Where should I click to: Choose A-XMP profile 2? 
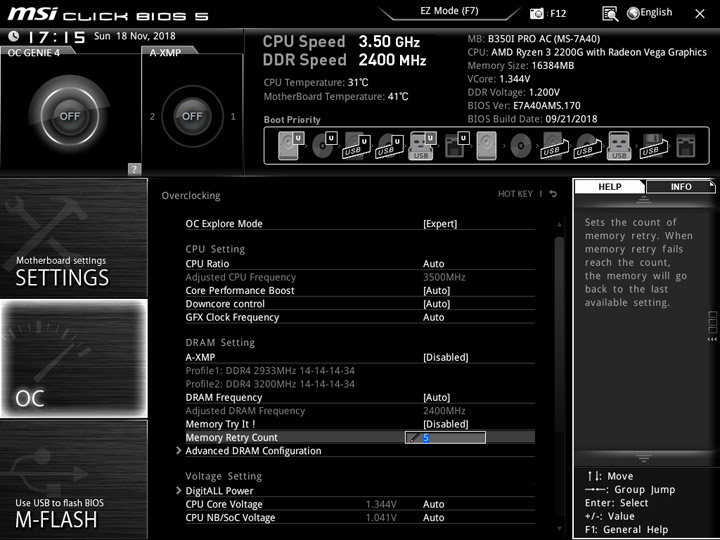click(x=152, y=117)
